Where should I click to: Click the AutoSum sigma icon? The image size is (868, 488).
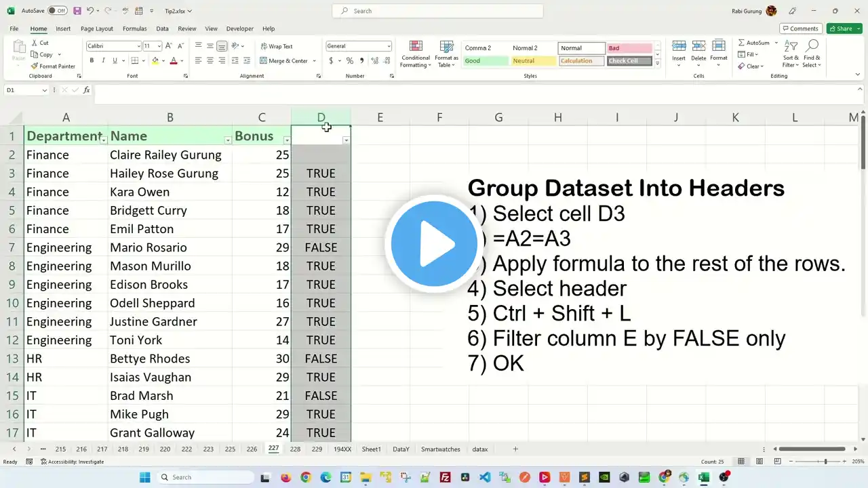pyautogui.click(x=741, y=43)
